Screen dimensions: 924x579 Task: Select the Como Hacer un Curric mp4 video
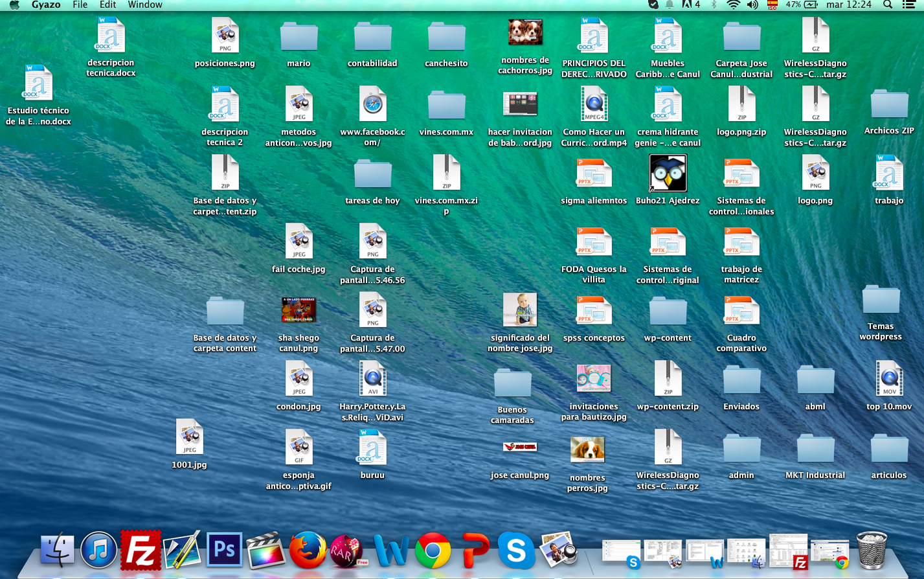(594, 117)
